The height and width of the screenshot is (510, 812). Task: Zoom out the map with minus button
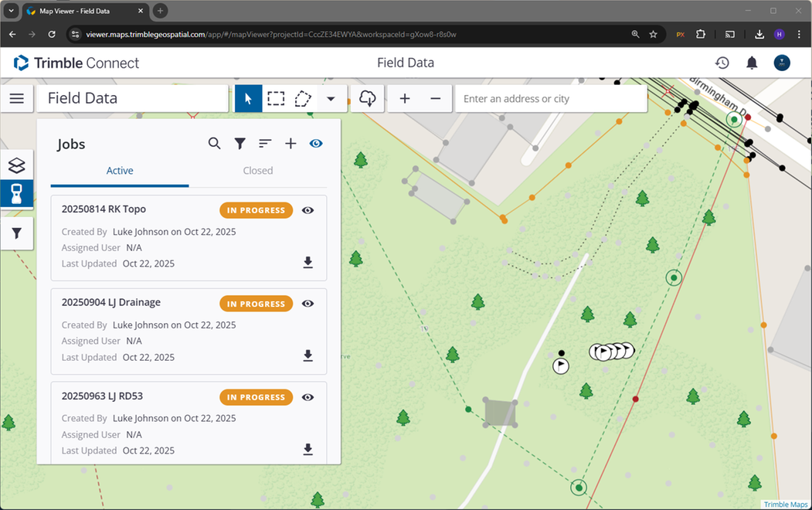(435, 99)
